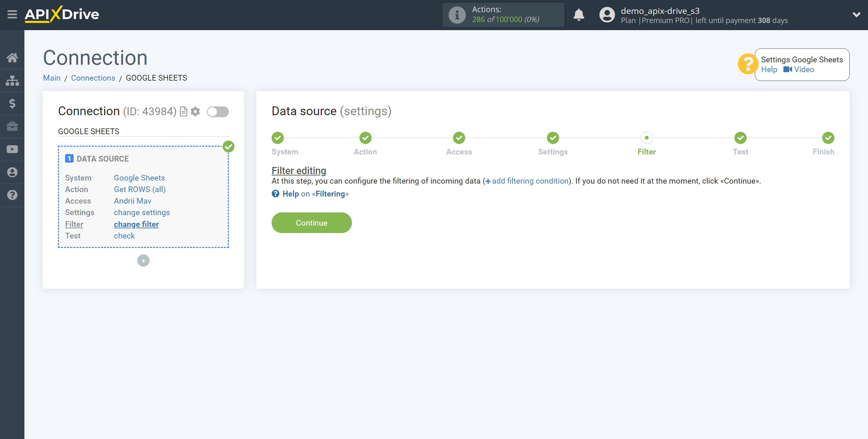Click the Filter step circle indicator
Viewport: 868px width, 439px height.
pos(647,138)
